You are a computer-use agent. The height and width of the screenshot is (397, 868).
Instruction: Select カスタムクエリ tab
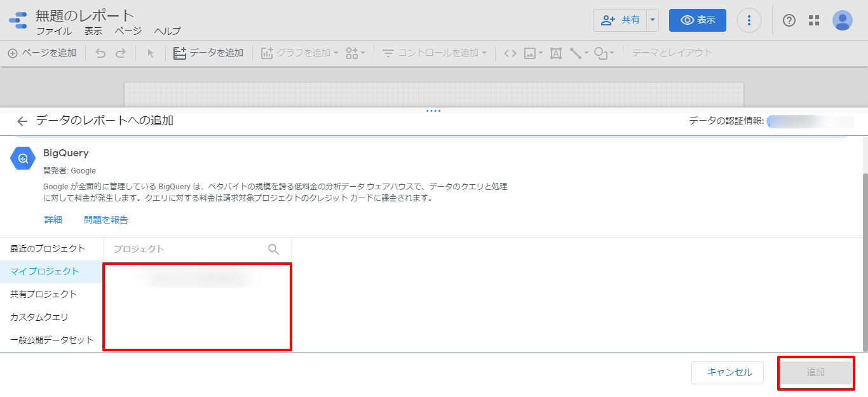51,317
